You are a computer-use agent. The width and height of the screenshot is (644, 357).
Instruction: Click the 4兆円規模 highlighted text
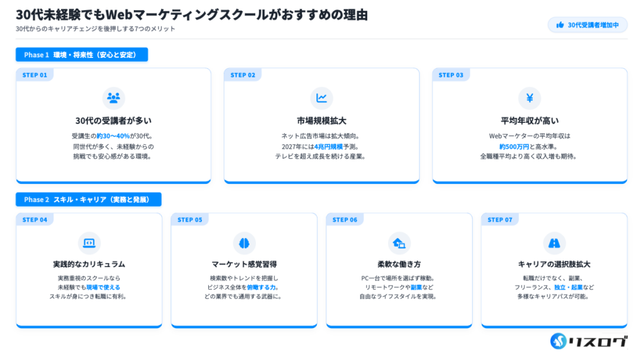[329, 146]
